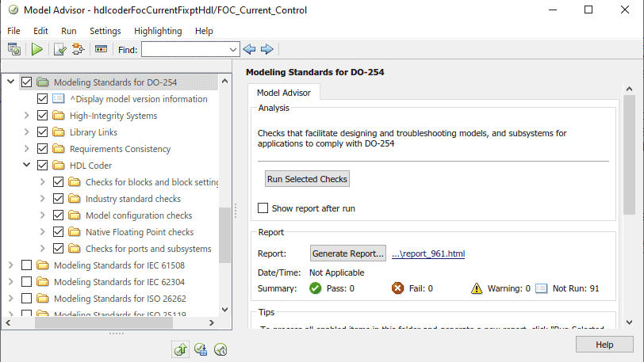
Task: Click the checklist icon with the green checkmark
Action: tap(59, 49)
